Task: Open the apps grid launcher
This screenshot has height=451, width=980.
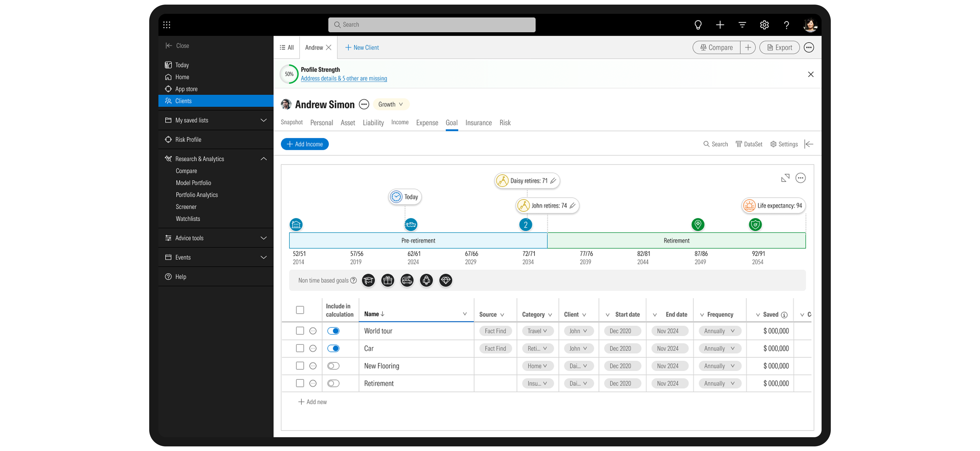Action: [x=167, y=25]
